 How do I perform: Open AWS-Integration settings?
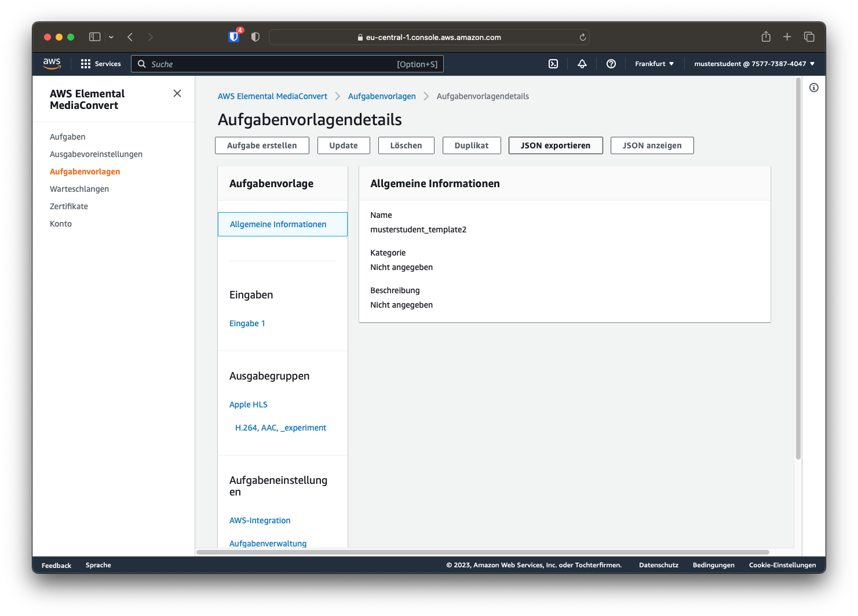(260, 520)
